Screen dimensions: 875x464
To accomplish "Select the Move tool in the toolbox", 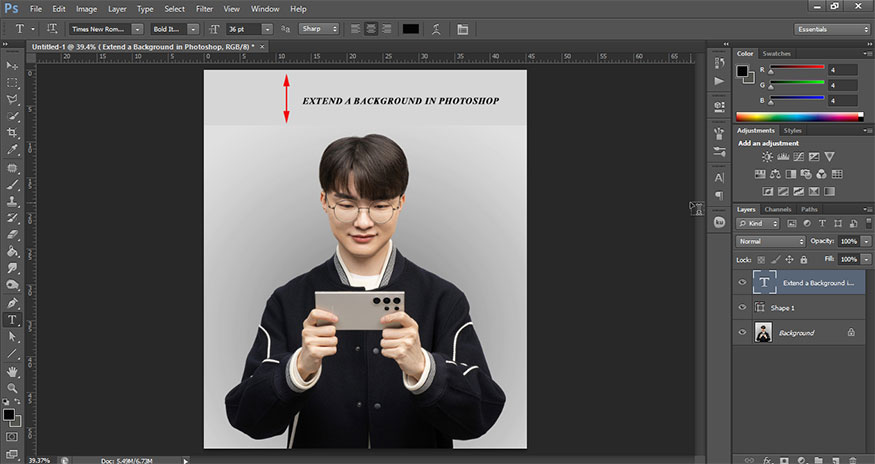I will pos(13,66).
